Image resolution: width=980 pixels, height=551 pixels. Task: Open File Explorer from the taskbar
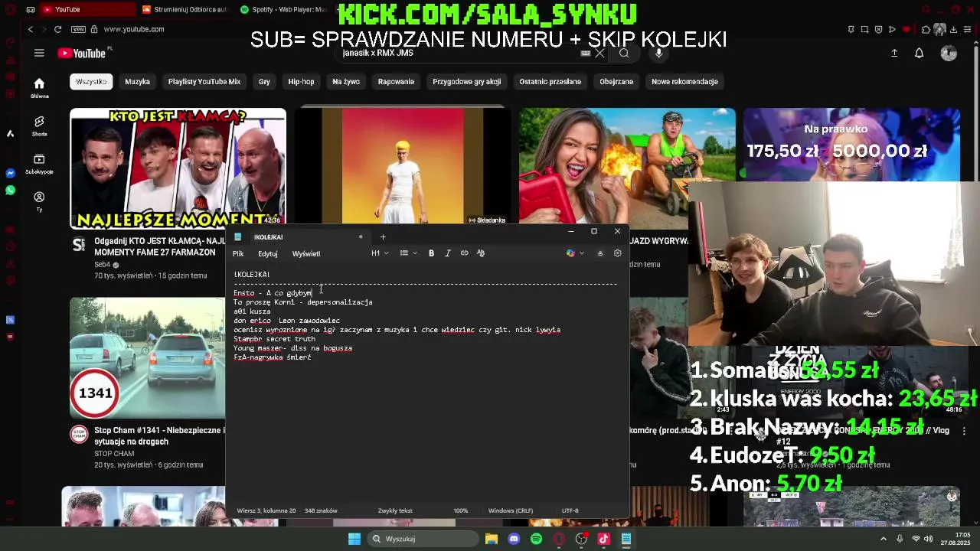coord(492,539)
